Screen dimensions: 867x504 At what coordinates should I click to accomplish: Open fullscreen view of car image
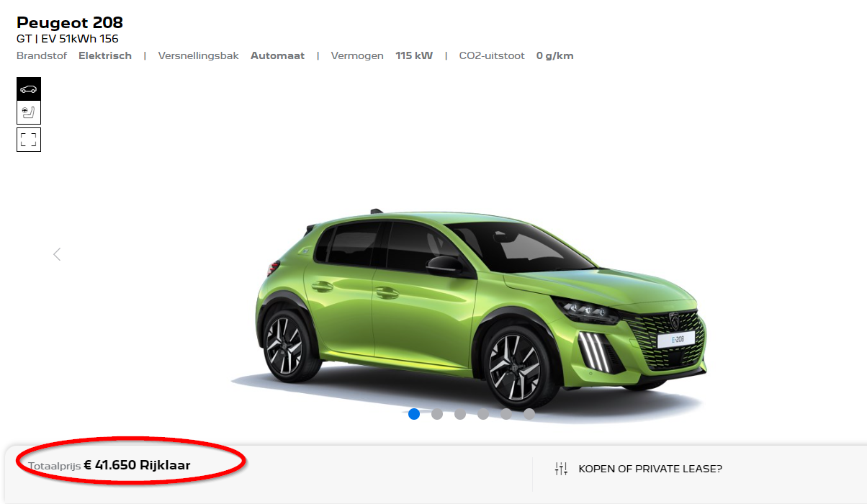[x=29, y=140]
